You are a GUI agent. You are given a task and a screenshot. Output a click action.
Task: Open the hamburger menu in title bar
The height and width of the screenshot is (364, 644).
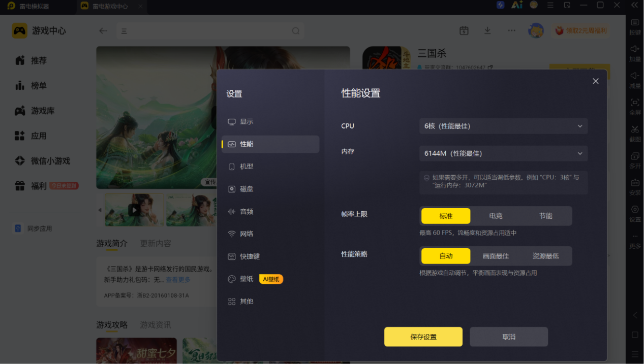point(550,5)
